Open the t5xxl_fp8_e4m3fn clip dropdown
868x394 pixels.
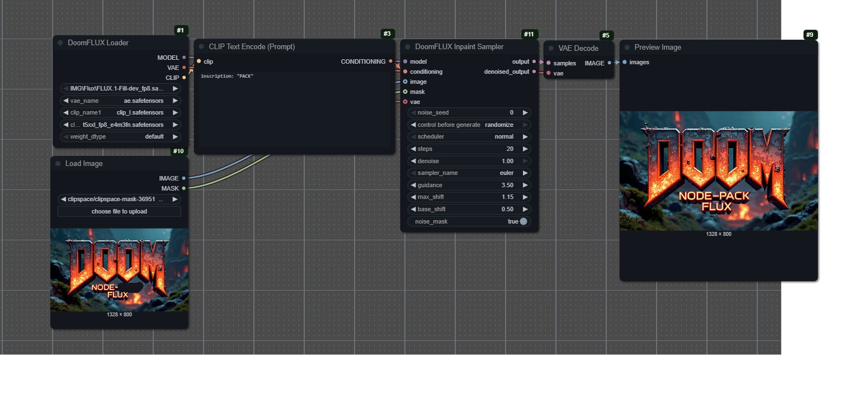pos(120,125)
